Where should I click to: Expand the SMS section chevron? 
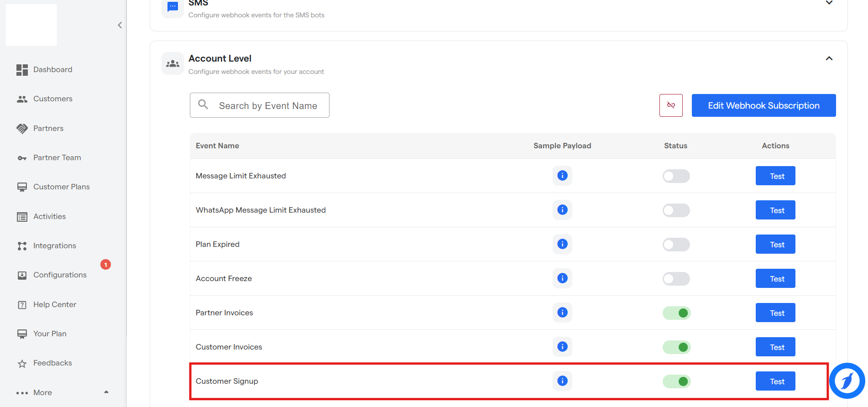pos(829,3)
